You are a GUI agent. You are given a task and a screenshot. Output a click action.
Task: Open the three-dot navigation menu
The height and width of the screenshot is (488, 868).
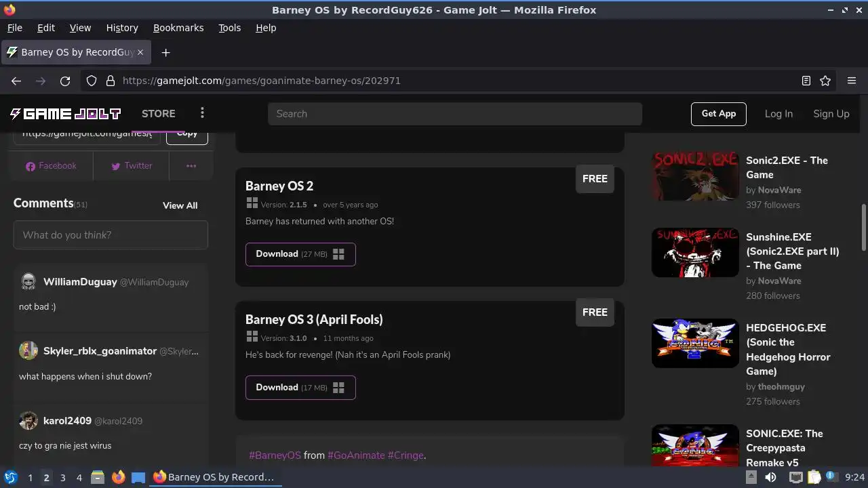[x=202, y=113]
